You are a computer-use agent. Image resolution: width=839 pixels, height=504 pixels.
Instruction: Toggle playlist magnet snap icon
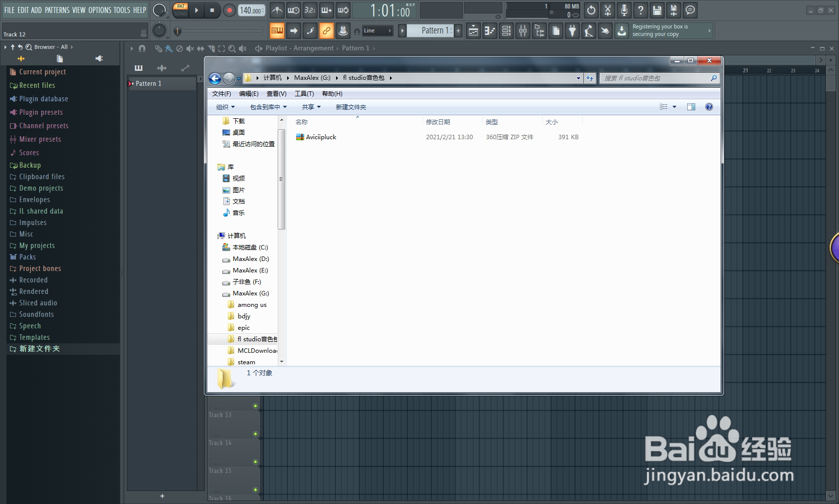click(x=142, y=48)
